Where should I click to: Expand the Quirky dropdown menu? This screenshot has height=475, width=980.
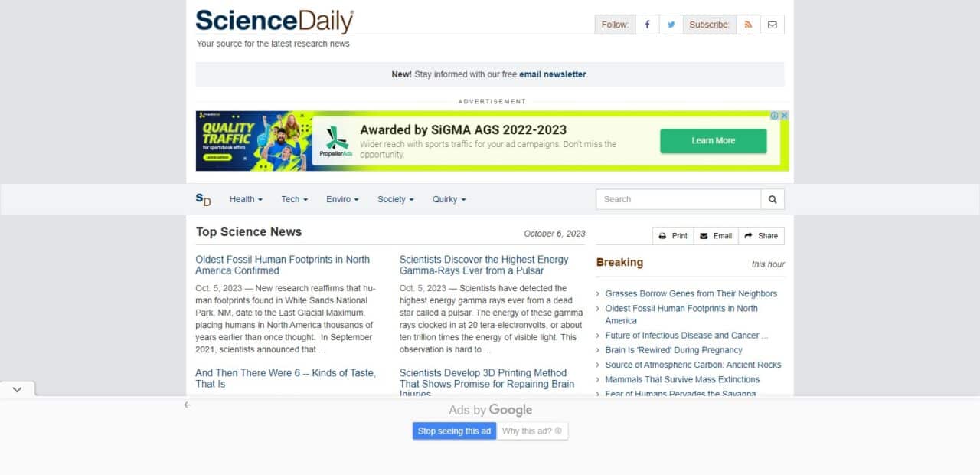coord(449,199)
